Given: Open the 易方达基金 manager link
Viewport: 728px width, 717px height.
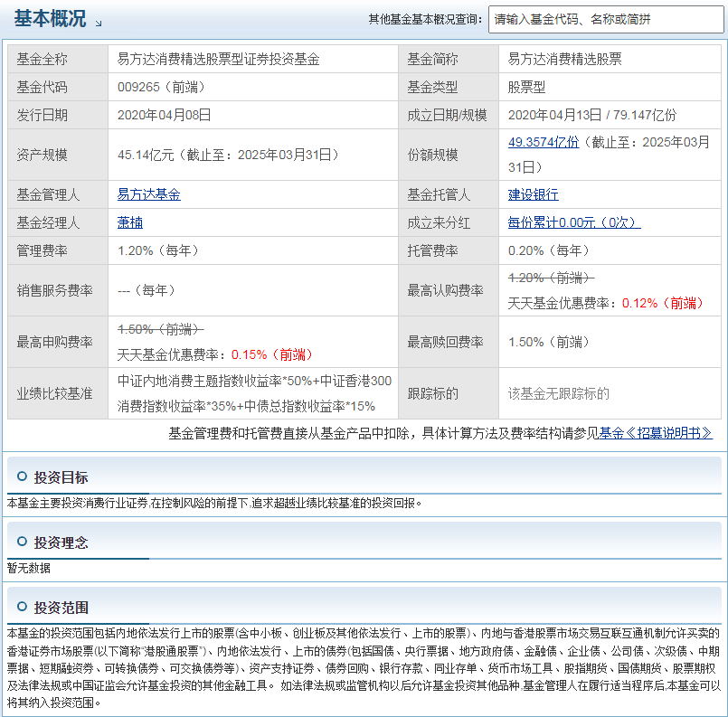Looking at the screenshot, I should (148, 194).
